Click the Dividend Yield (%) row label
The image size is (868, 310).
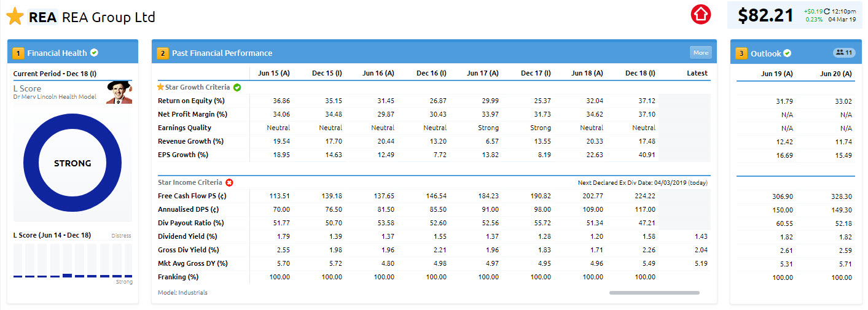pyautogui.click(x=189, y=236)
